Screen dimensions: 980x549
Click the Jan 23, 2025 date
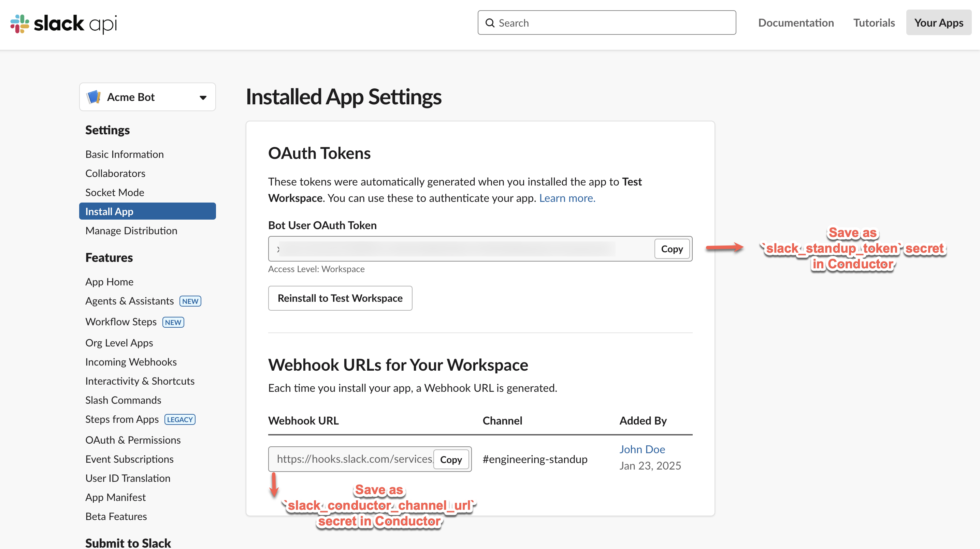650,466
